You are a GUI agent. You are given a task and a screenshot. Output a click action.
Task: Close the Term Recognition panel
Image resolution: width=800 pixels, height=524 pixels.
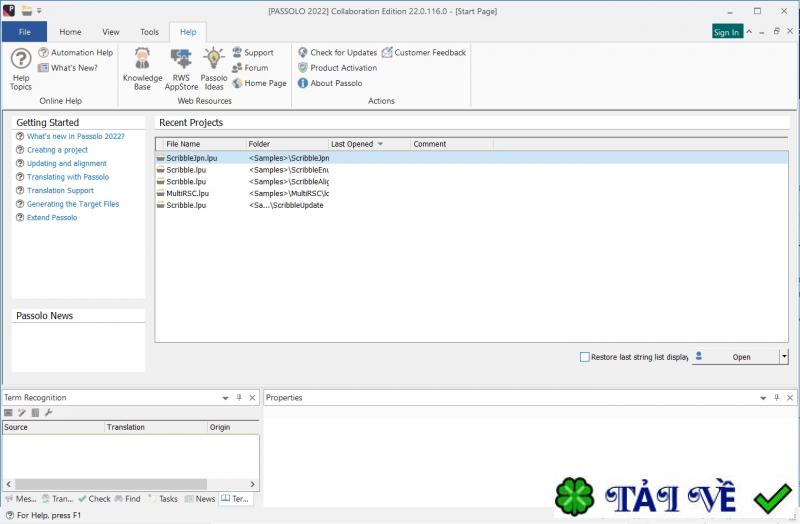click(252, 397)
